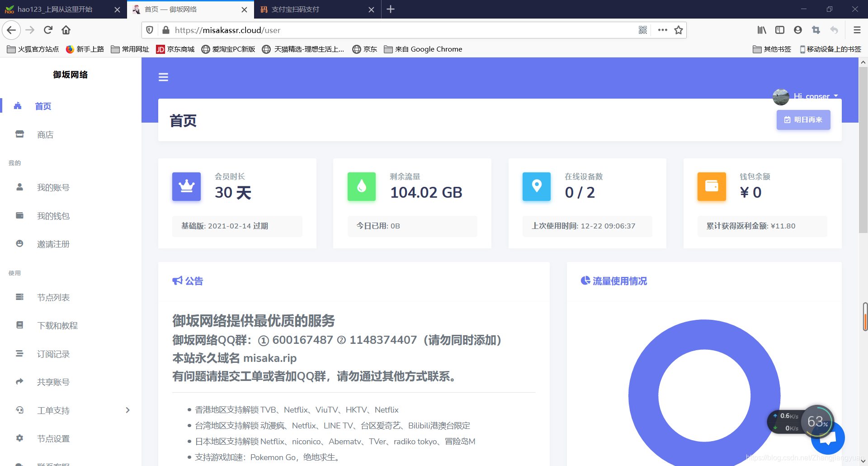The width and height of the screenshot is (868, 466).
Task: Open 我的账号 in the sidebar
Action: click(53, 187)
